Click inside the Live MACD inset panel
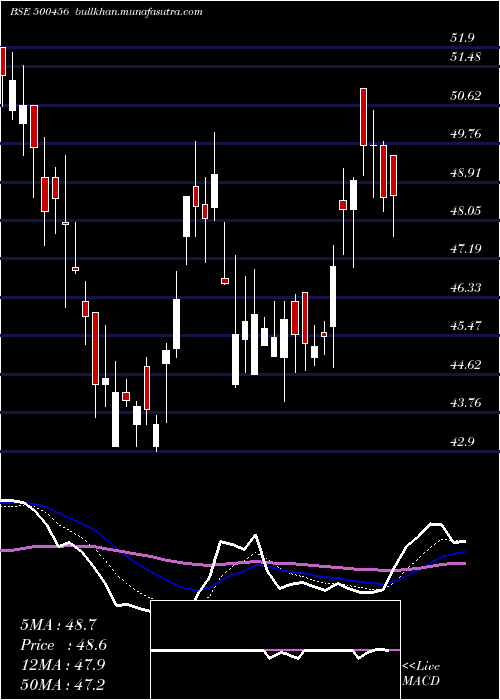This screenshot has height=700, width=500. coord(275,650)
